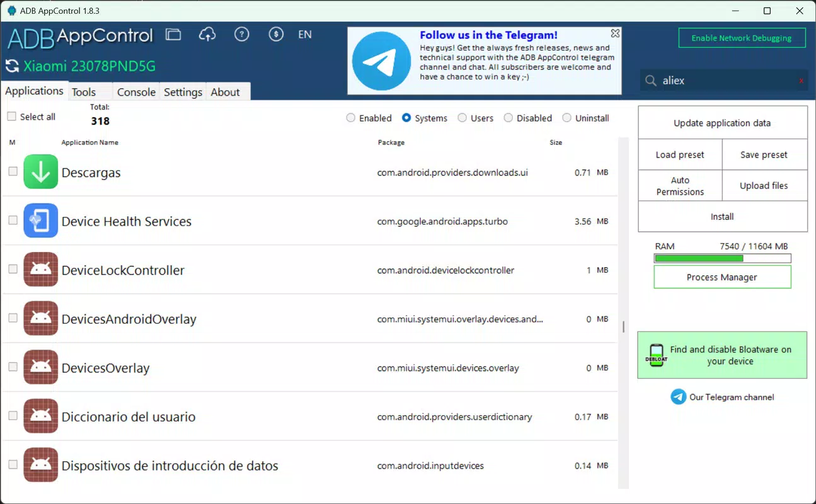Click the Telegram logo in banner
The image size is (816, 504).
click(x=382, y=60)
